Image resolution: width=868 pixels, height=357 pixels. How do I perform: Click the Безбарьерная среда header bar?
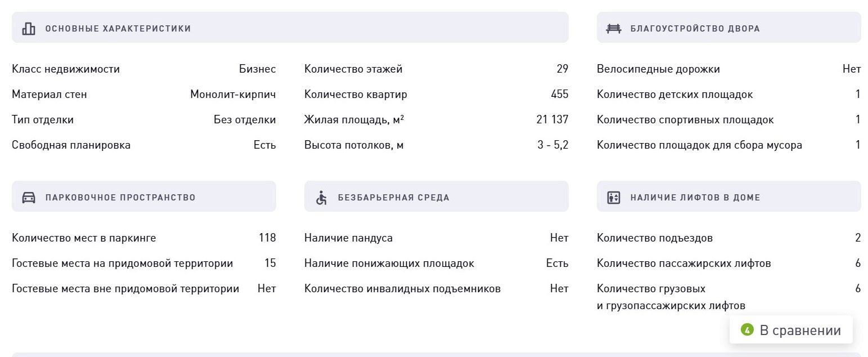(436, 197)
